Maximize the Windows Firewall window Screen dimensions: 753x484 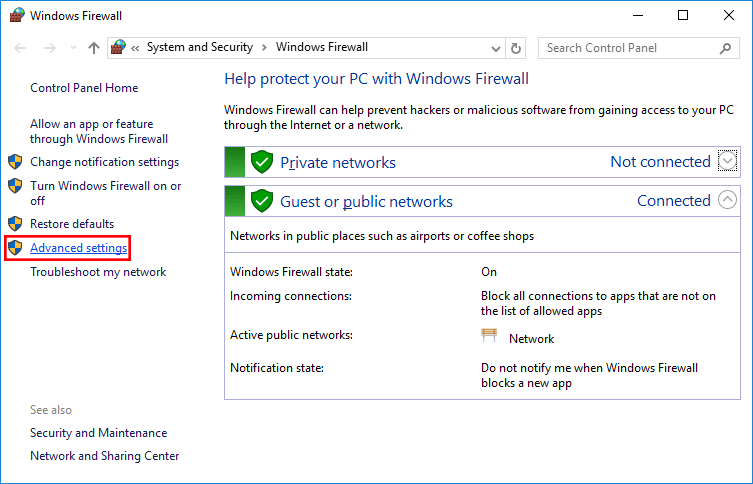point(683,15)
